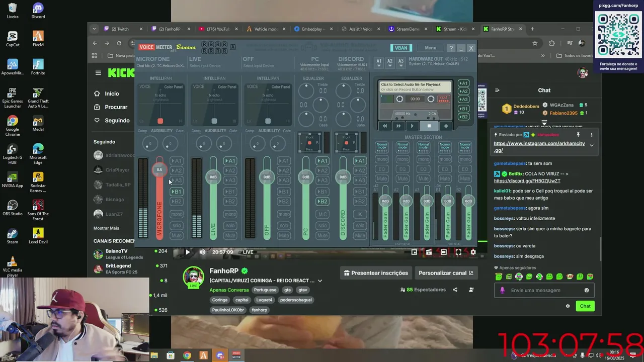The width and height of the screenshot is (644, 362).
Task: Toggle the Kick player volume icon
Action: [202, 252]
